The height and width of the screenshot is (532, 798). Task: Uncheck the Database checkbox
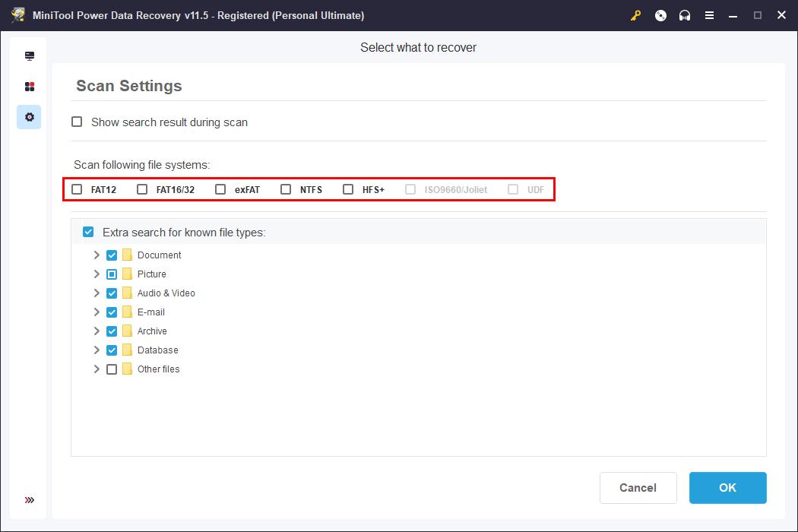112,350
